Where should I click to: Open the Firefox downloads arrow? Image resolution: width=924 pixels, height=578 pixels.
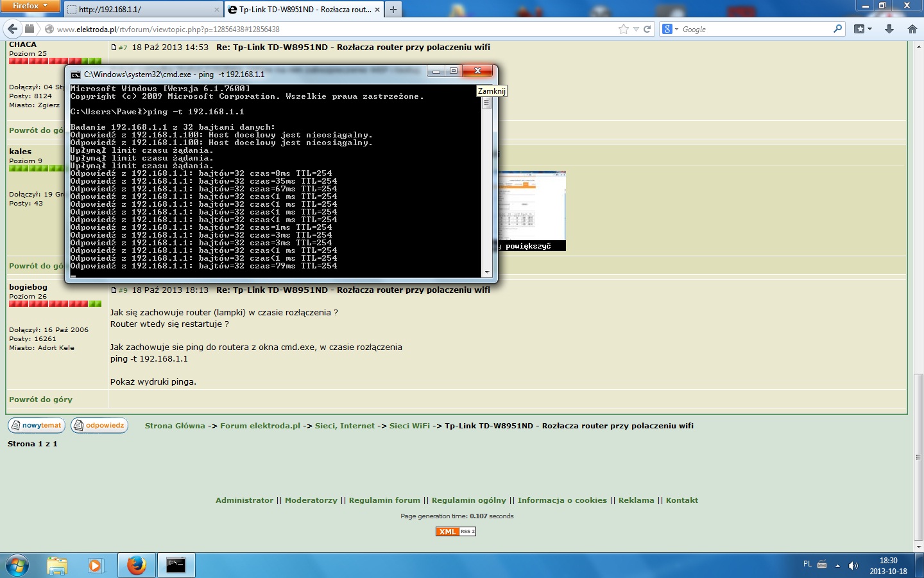click(x=889, y=29)
